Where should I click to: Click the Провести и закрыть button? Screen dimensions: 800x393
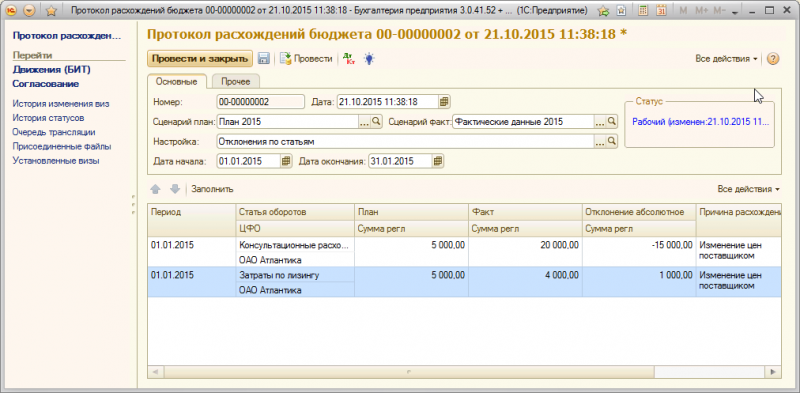200,59
